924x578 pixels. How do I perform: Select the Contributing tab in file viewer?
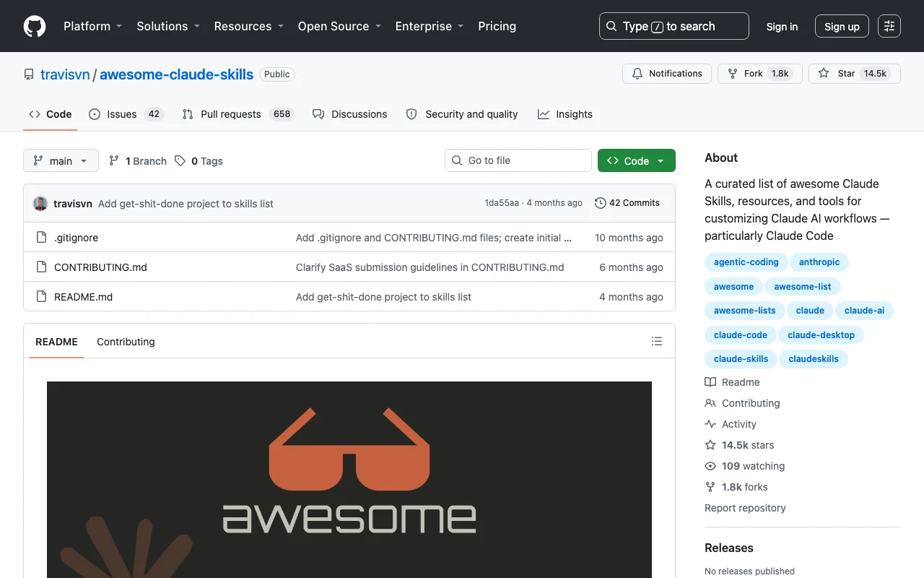[x=126, y=342]
